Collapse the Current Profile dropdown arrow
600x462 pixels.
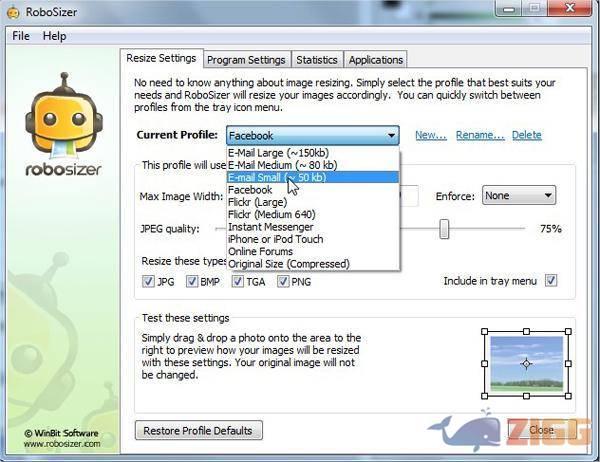coord(389,136)
